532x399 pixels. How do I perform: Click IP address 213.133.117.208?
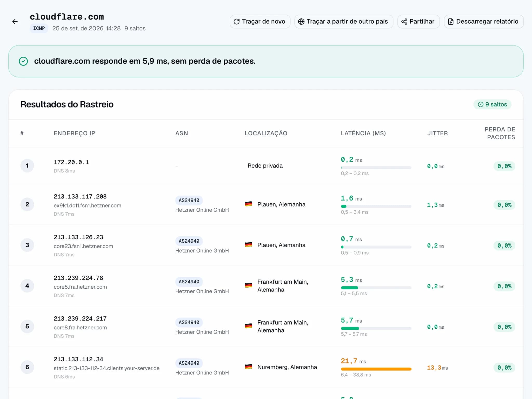tap(80, 197)
